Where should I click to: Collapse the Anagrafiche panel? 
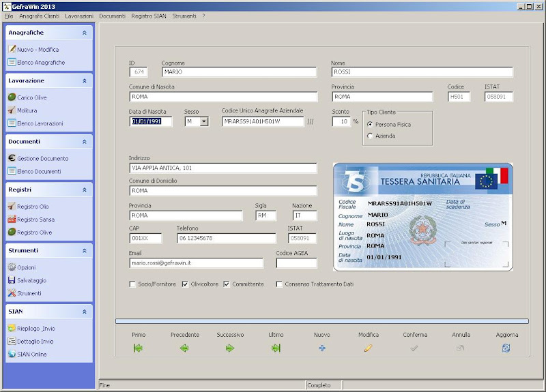pos(84,33)
